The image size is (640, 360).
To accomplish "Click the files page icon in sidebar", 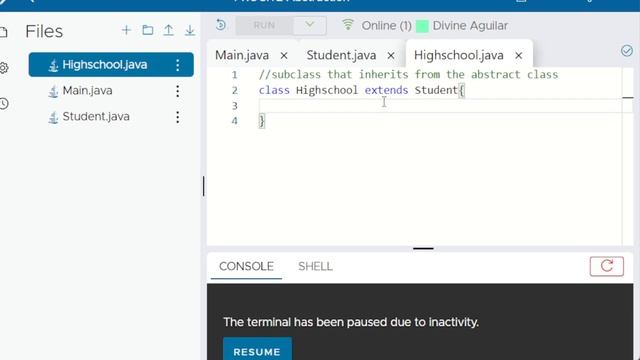I will pos(4,32).
